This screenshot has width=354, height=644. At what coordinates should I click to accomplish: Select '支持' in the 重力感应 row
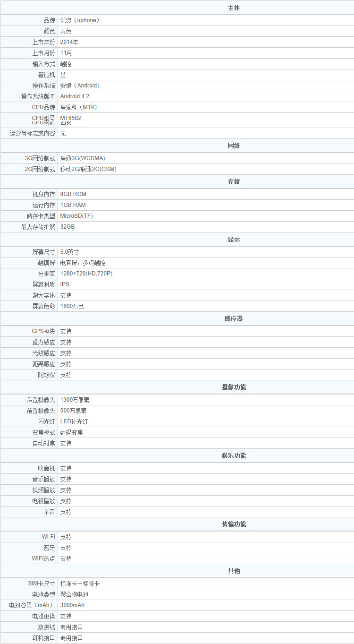(66, 342)
